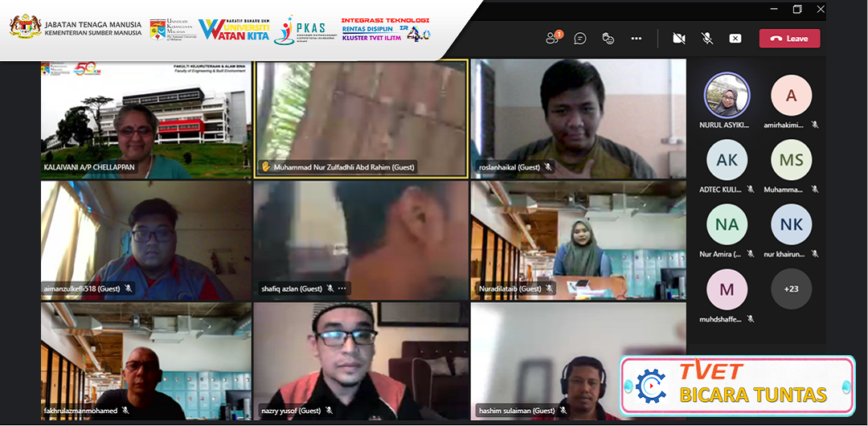
Task: Click the NK avatar for nur khairun
Action: pos(791,224)
